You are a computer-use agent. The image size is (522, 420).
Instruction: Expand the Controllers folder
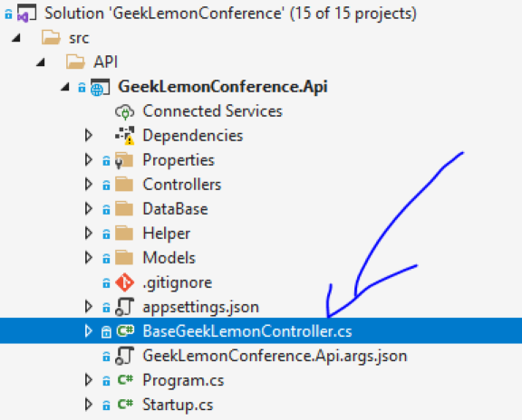pos(89,185)
